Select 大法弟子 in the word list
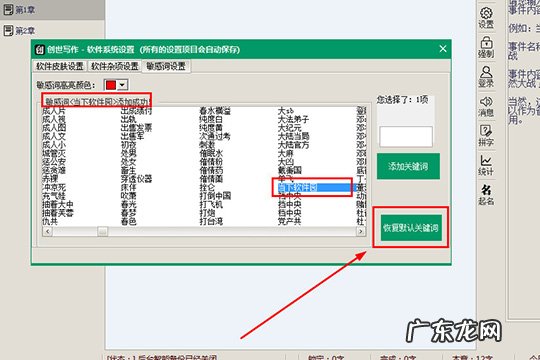Viewport: 540px width, 360px height. (x=293, y=120)
